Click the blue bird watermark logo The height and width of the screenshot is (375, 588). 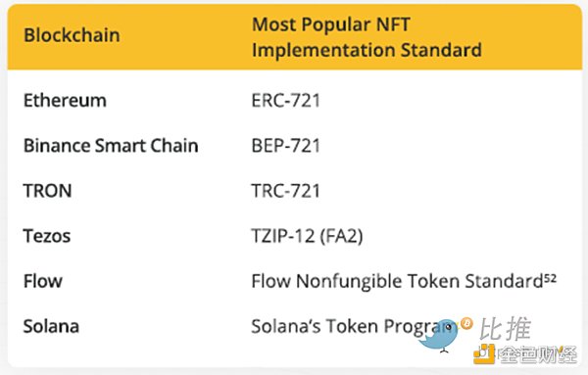pos(439,336)
